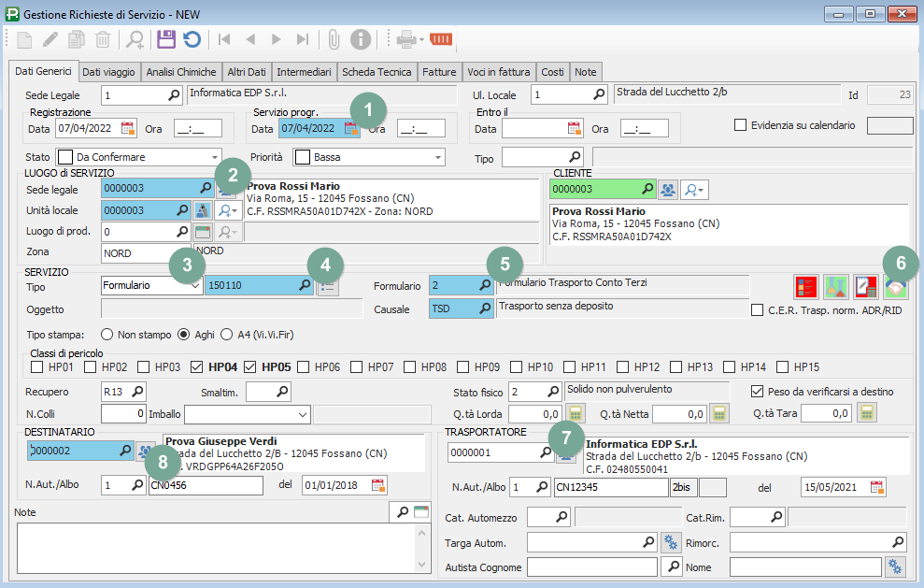Uncheck Peso da verificarsi a destino
The height and width of the screenshot is (588, 924).
click(758, 391)
